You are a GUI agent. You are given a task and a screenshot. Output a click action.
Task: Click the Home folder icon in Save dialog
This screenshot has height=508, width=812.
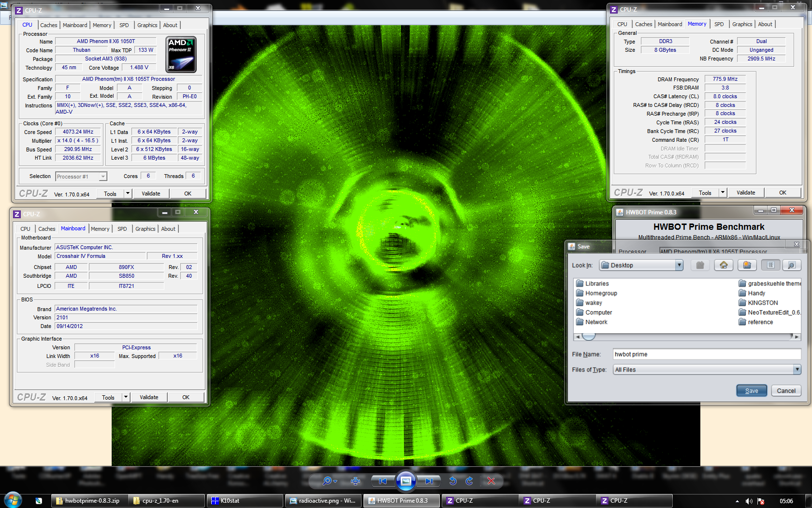pos(724,265)
